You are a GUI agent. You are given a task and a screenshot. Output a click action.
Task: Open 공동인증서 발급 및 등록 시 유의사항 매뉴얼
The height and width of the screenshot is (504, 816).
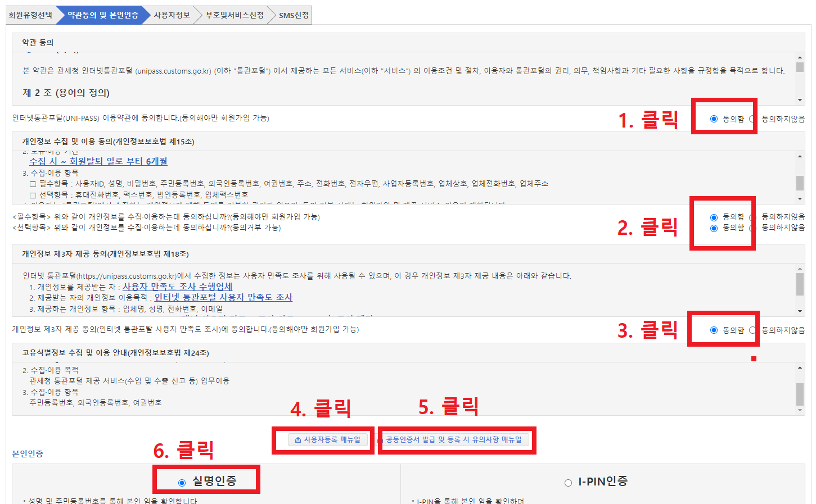[454, 439]
